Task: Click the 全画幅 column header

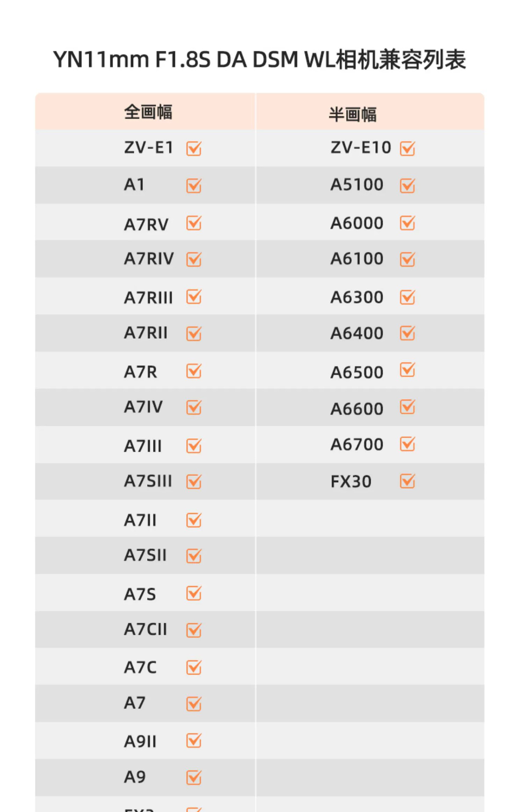Action: pos(148,112)
